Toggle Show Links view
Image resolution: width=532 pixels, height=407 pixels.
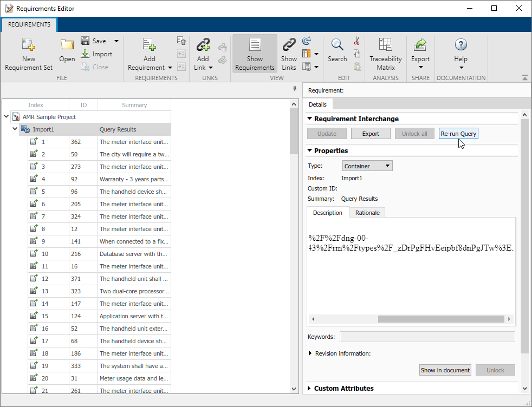coord(289,54)
